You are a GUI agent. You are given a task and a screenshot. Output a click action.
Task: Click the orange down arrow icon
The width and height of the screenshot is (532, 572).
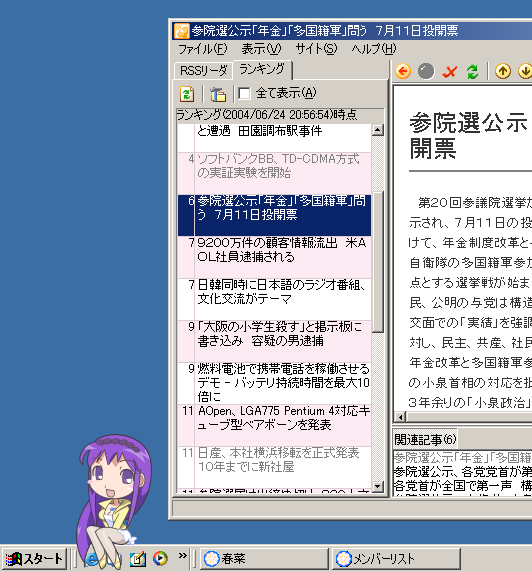click(x=525, y=71)
